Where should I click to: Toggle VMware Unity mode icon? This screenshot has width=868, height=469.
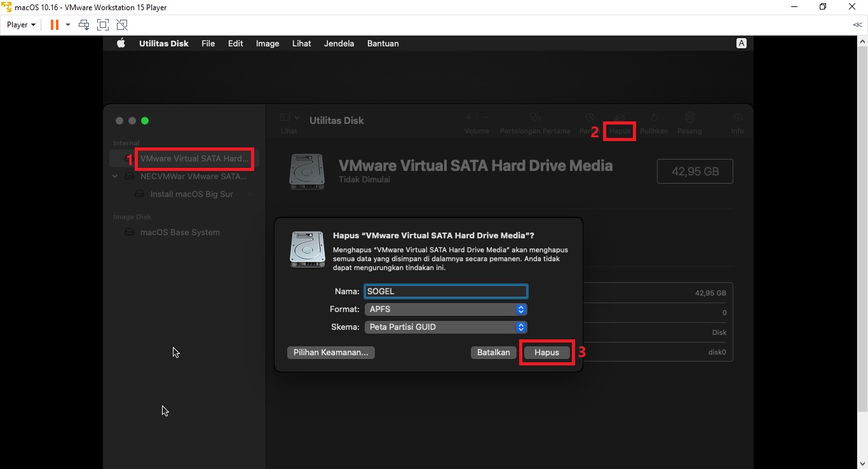click(x=122, y=25)
